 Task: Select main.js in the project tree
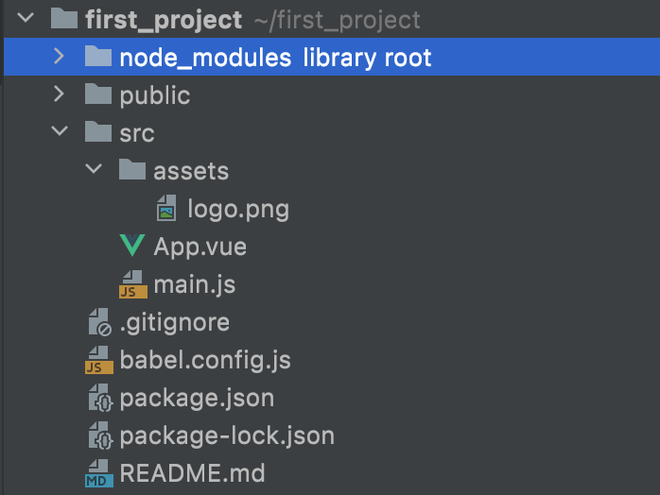point(194,285)
